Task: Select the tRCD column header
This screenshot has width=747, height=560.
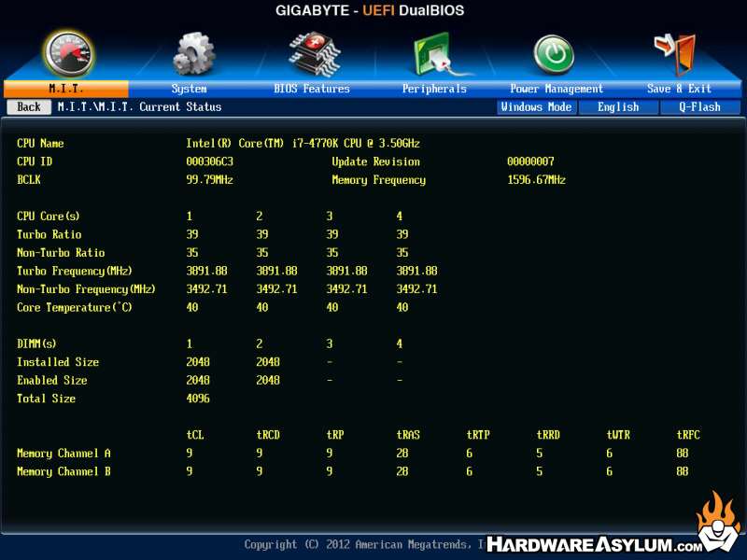Action: [x=268, y=435]
